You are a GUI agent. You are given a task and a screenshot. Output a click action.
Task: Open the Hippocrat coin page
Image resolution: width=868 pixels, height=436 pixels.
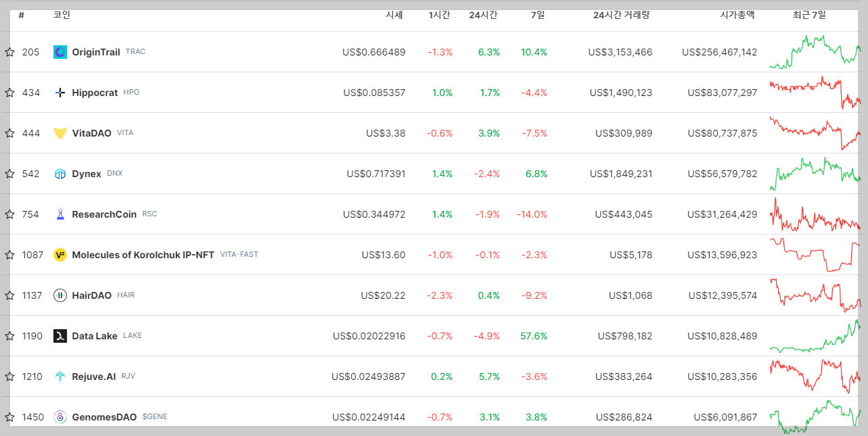coord(95,93)
